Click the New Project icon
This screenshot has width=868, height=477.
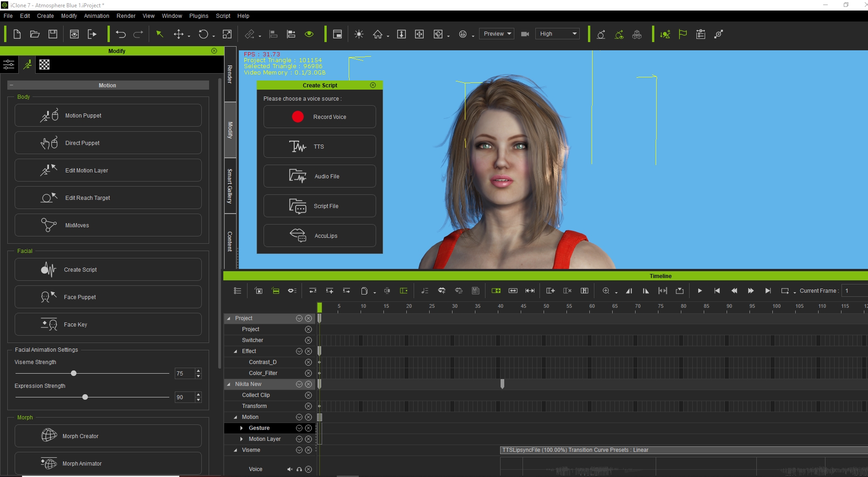pos(17,34)
